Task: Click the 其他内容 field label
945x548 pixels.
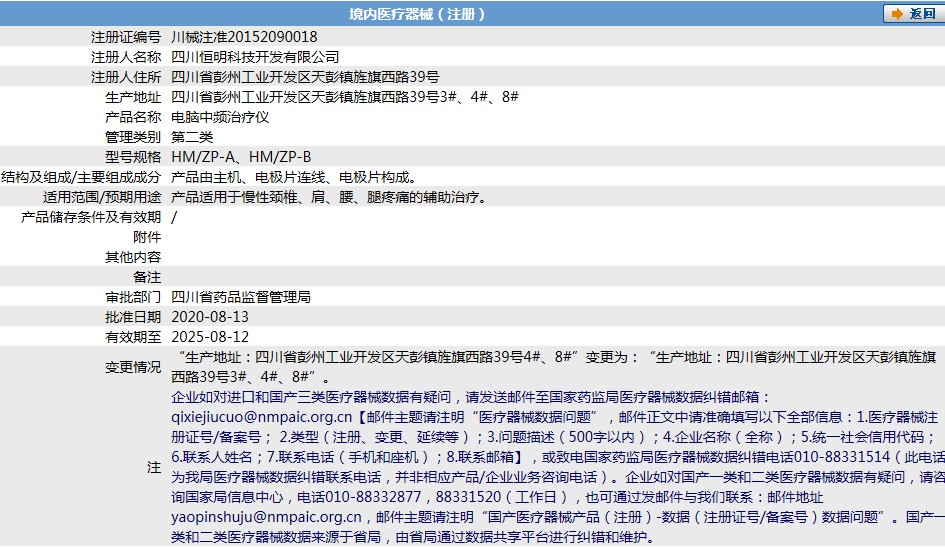Action: click(x=133, y=257)
